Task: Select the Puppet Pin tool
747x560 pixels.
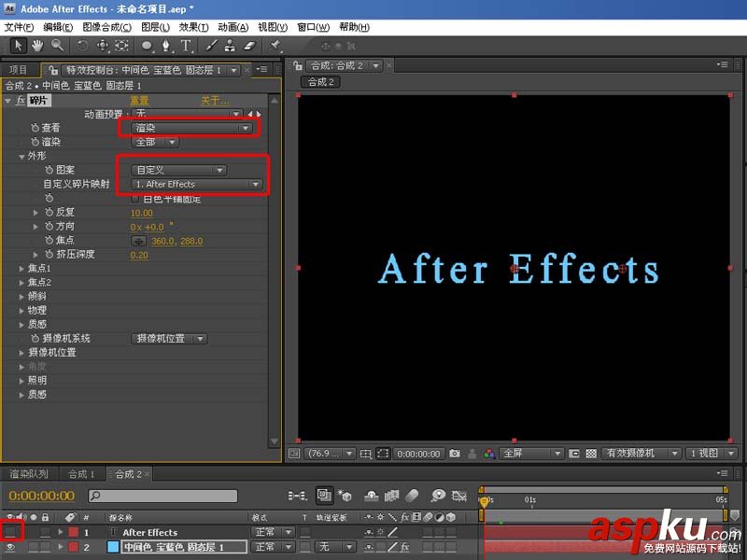Action: (x=275, y=46)
